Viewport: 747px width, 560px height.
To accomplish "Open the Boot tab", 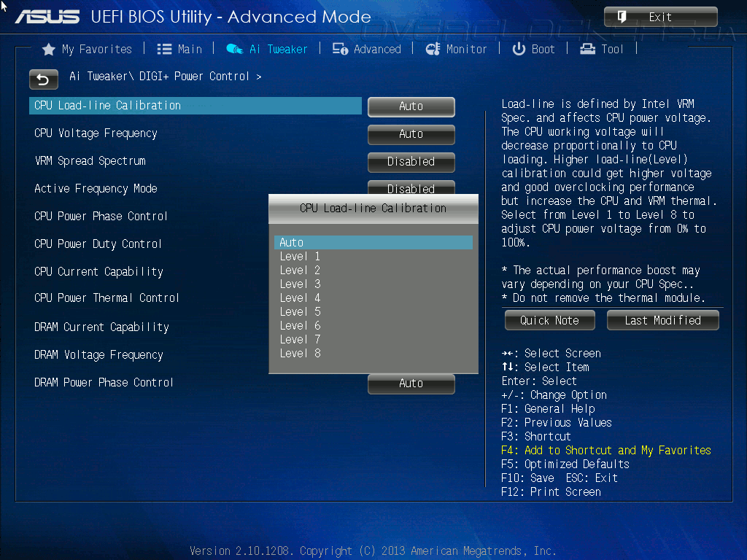I will (533, 49).
